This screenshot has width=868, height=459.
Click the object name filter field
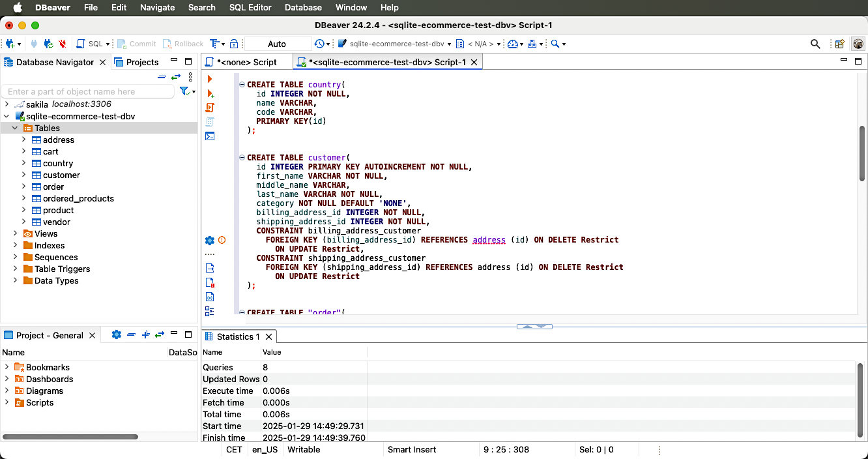pyautogui.click(x=88, y=91)
